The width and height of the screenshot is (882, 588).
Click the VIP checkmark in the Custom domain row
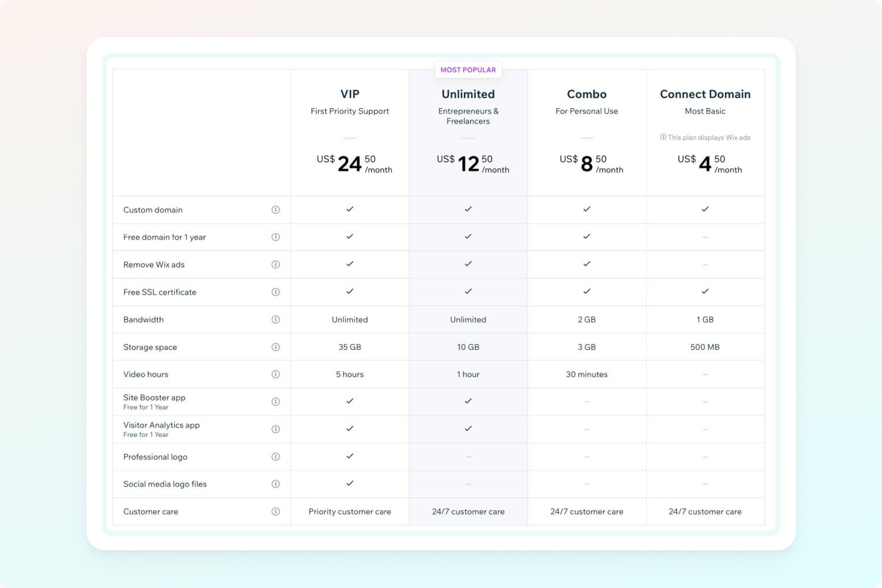coord(350,209)
